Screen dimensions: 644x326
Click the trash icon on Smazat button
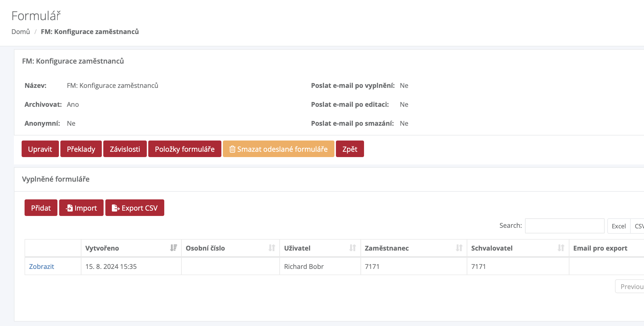[232, 149]
